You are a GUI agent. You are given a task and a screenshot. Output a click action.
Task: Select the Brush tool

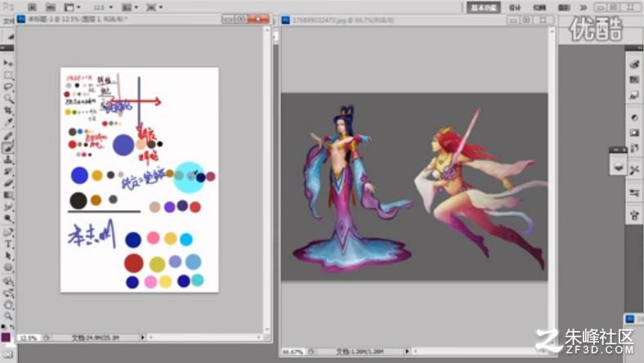8,148
